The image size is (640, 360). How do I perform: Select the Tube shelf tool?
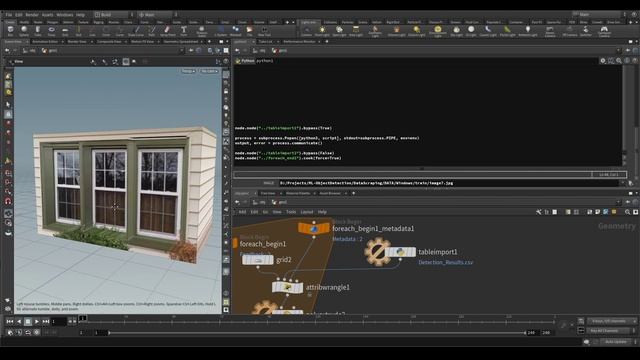point(38,31)
